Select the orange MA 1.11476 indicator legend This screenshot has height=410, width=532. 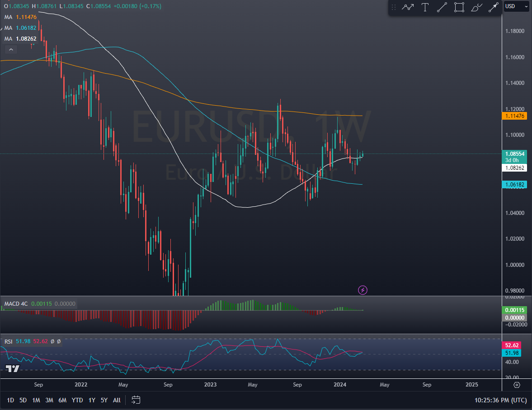pos(20,17)
